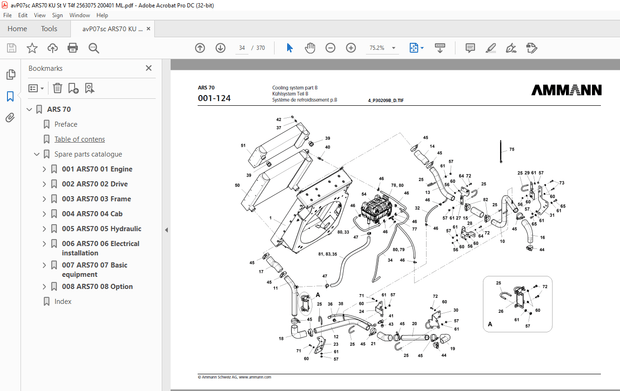Select Spare parts catalogue bookmark

88,154
